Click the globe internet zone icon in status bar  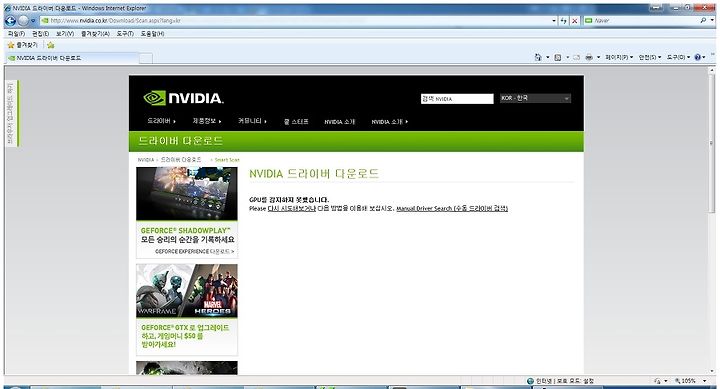(530, 381)
